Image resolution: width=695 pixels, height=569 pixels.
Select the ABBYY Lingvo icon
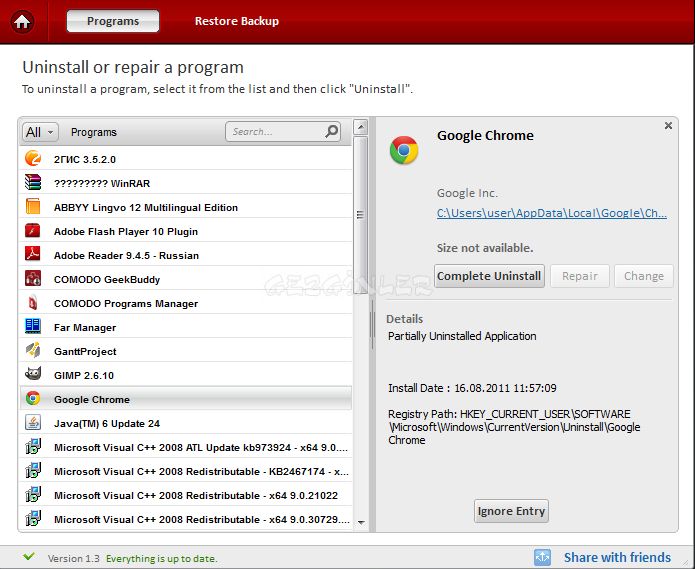33,207
